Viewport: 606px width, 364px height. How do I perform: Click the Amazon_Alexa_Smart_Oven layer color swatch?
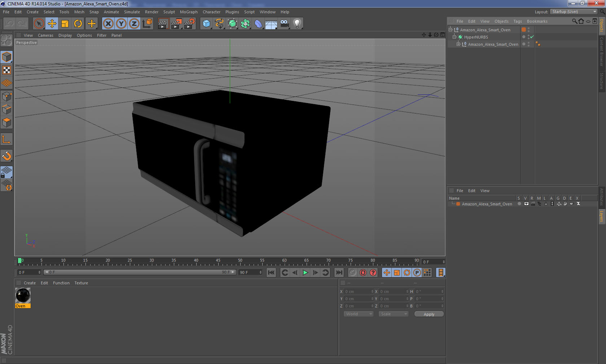(x=458, y=204)
